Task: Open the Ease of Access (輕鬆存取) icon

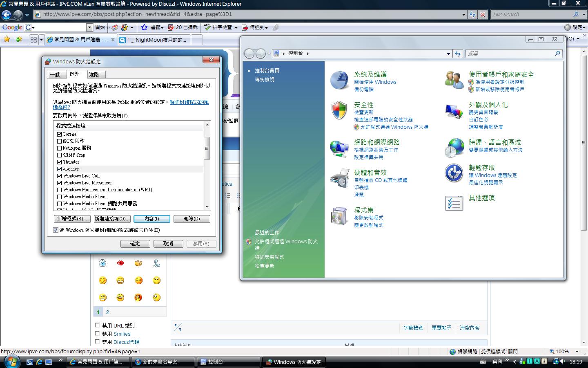Action: [x=454, y=173]
